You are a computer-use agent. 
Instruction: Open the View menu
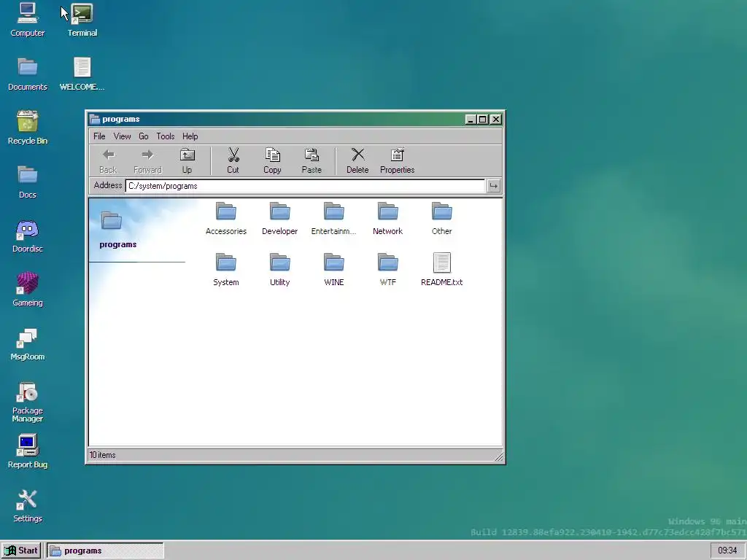(x=122, y=136)
